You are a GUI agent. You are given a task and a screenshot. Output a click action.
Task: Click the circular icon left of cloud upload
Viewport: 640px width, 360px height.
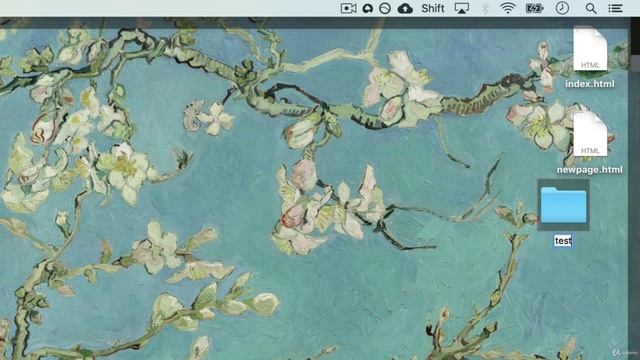pos(384,8)
